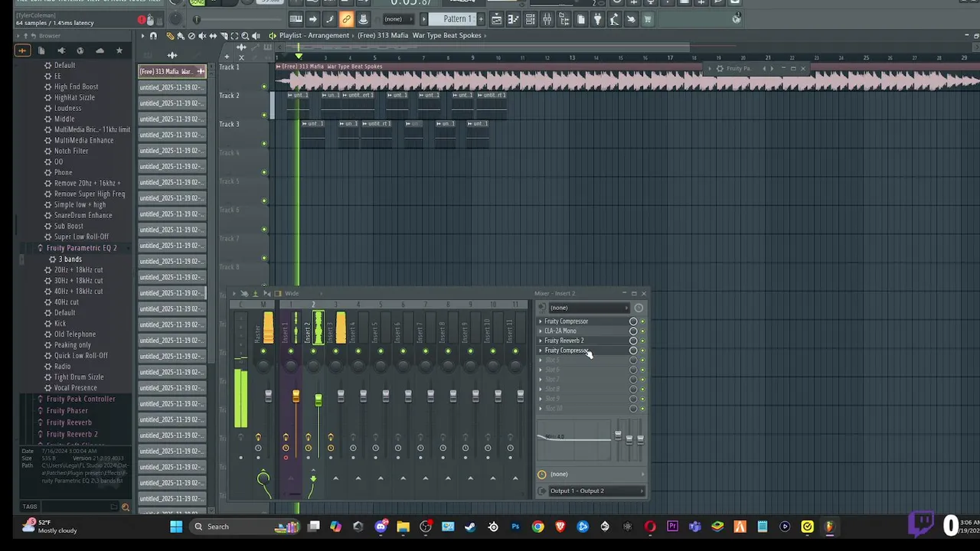The width and height of the screenshot is (980, 551).
Task: Click the Windows Start button
Action: (176, 527)
